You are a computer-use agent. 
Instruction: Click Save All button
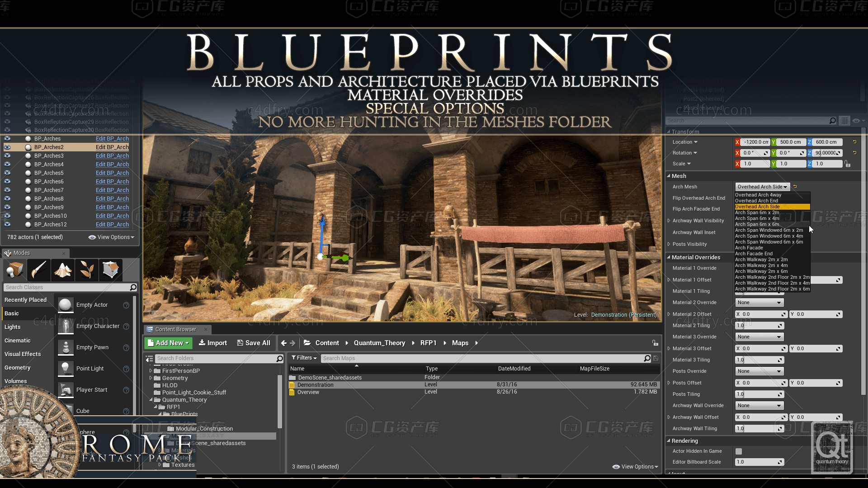coord(254,343)
